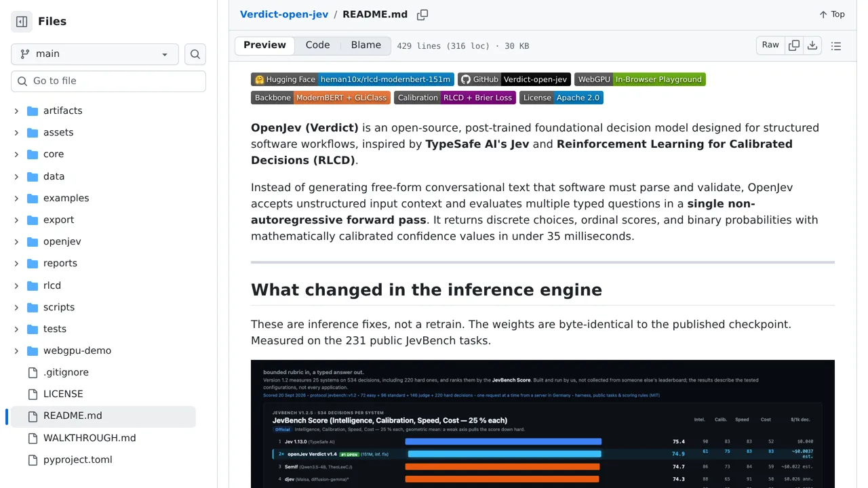The image size is (868, 488).
Task: Open the Hugging Face model badge
Action: pos(353,79)
